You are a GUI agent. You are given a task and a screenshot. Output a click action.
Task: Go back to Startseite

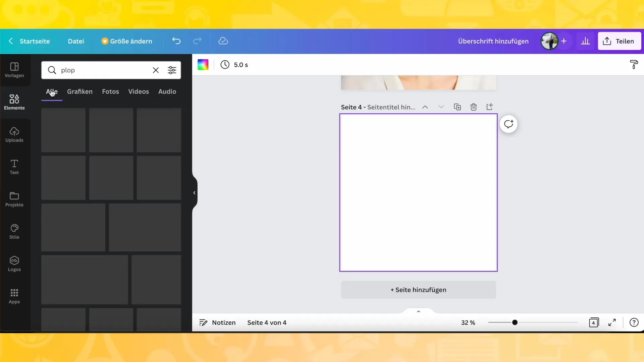pyautogui.click(x=29, y=41)
